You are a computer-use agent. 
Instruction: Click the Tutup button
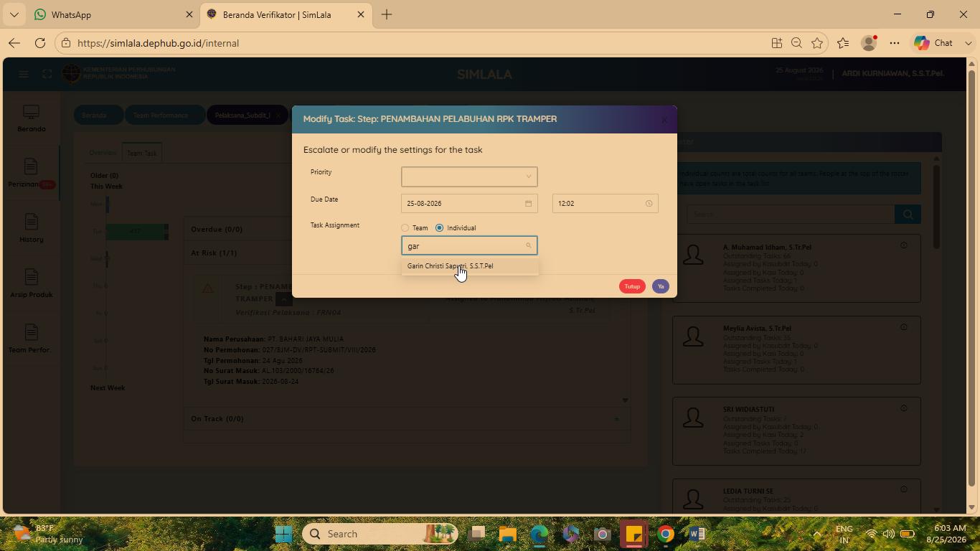[632, 286]
